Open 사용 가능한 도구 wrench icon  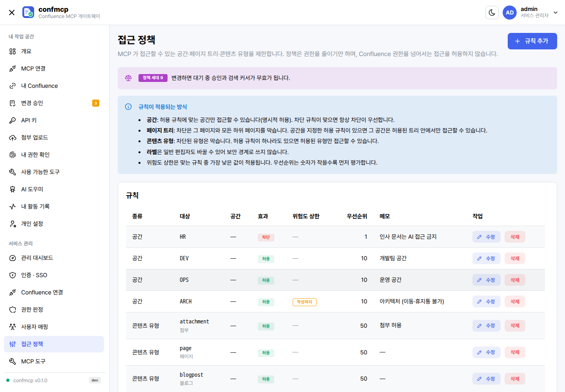click(13, 172)
